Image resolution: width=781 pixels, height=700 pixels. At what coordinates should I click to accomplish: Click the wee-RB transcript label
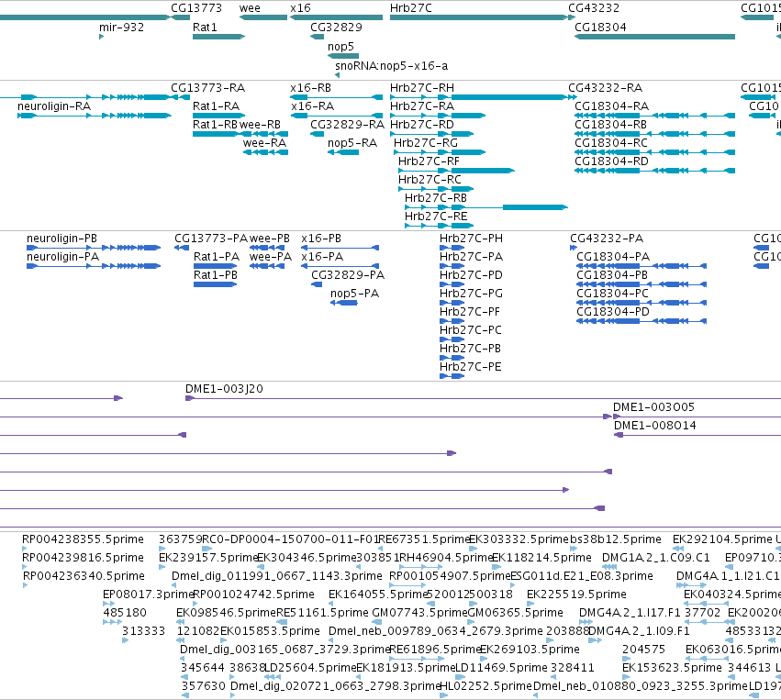[x=260, y=125]
